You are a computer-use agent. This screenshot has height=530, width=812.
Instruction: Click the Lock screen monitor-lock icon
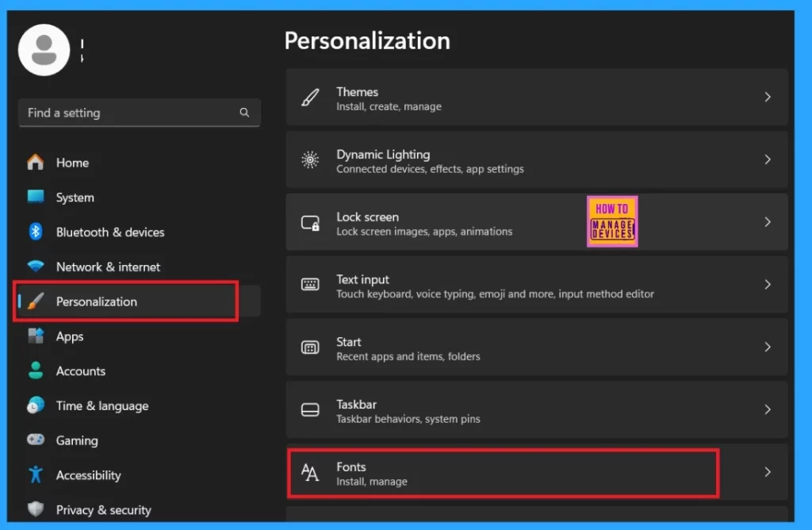[x=310, y=223]
